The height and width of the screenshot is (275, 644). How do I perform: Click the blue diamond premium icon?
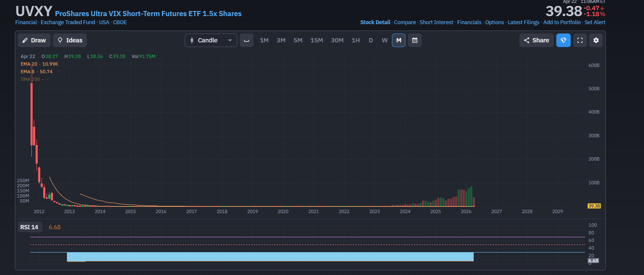(x=563, y=40)
